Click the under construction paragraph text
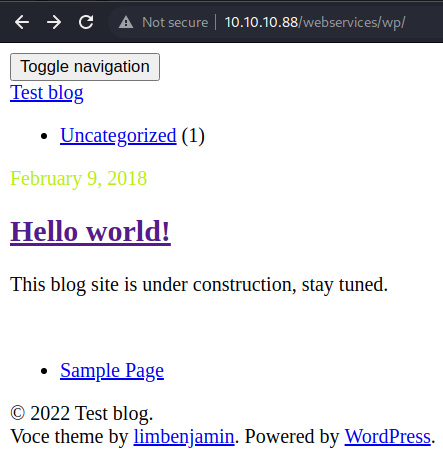This screenshot has height=453, width=443. tap(199, 284)
